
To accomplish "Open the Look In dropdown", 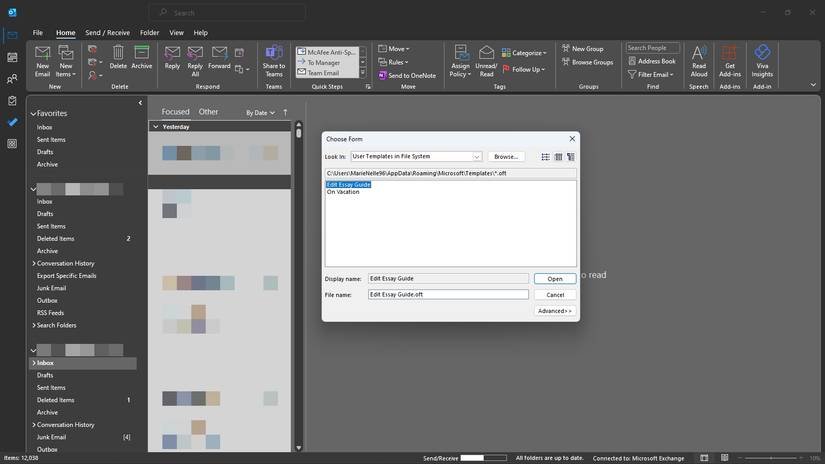I will (x=476, y=157).
